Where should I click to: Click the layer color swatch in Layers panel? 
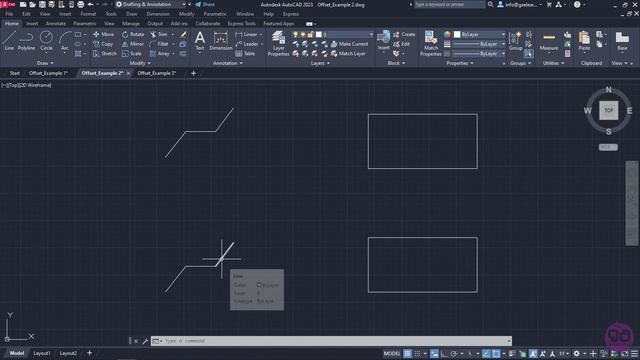pyautogui.click(x=318, y=35)
